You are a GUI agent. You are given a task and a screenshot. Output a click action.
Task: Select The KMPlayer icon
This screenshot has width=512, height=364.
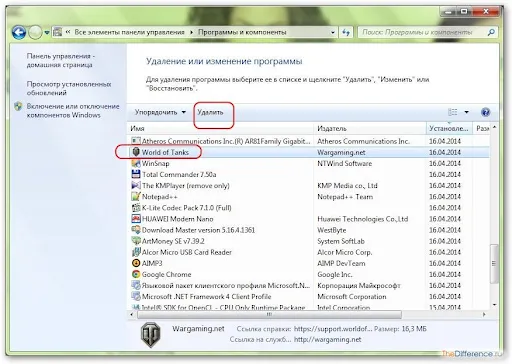[136, 185]
